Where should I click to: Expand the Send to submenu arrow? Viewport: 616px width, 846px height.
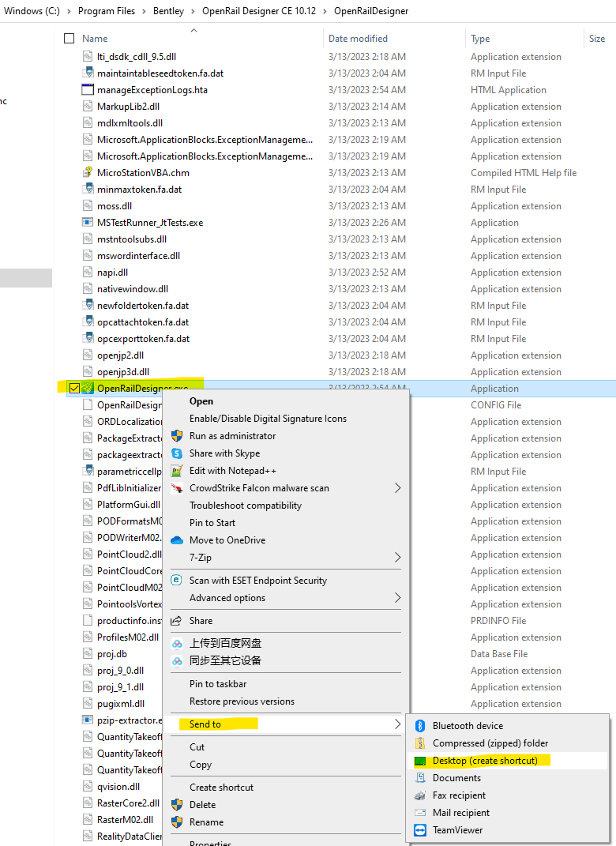(397, 724)
